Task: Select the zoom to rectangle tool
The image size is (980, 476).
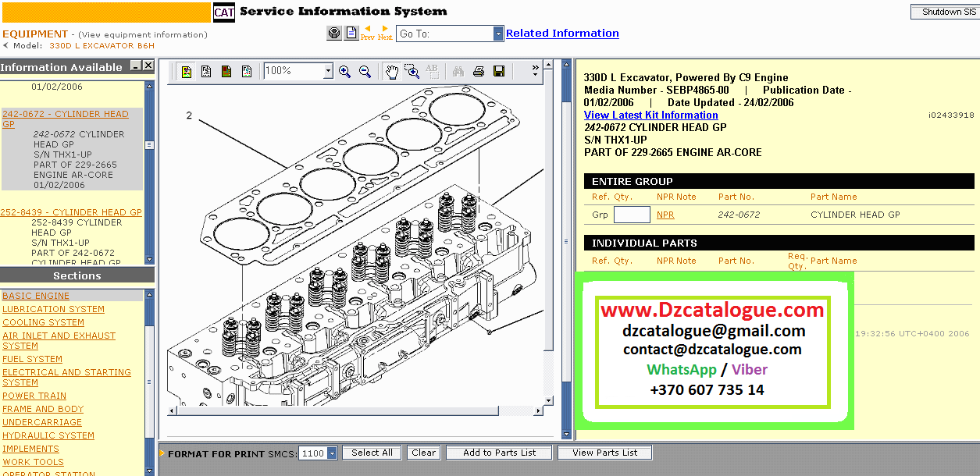Action: point(412,72)
